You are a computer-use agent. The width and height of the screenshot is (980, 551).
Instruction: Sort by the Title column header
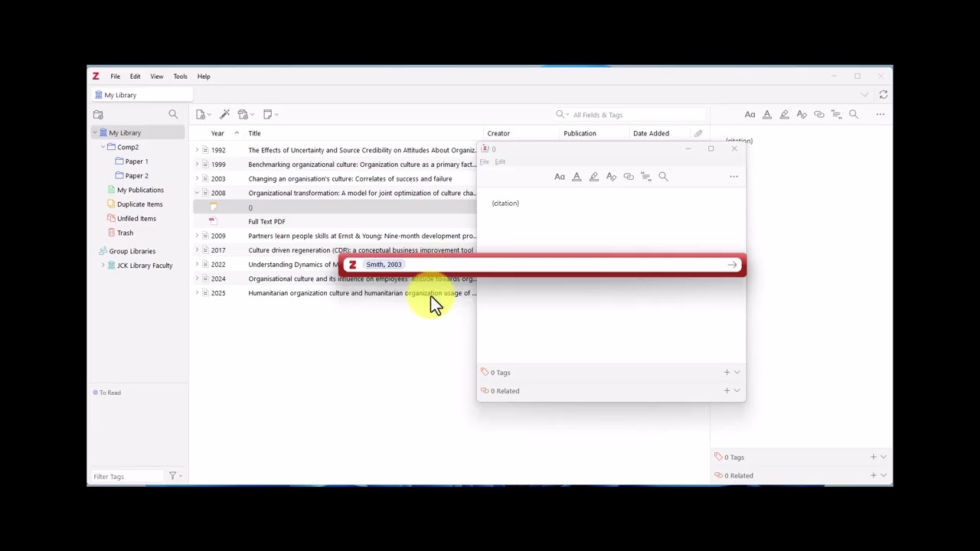254,133
